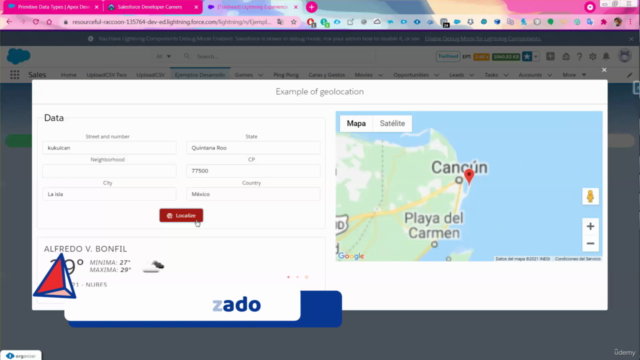Image resolution: width=640 pixels, height=360 pixels.
Task: Click the weather cloud icon
Action: (x=153, y=267)
